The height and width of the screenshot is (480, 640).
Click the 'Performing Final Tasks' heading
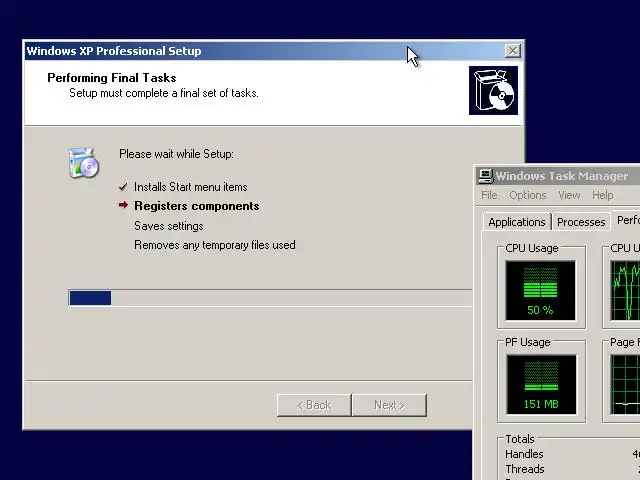click(x=112, y=78)
